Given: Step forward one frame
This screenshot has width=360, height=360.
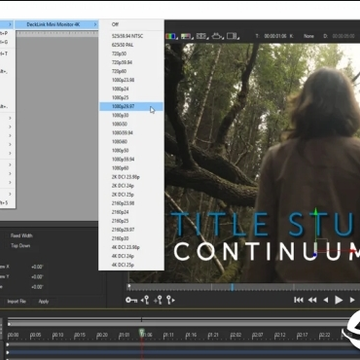Looking at the screenshot, I should click(352, 300).
